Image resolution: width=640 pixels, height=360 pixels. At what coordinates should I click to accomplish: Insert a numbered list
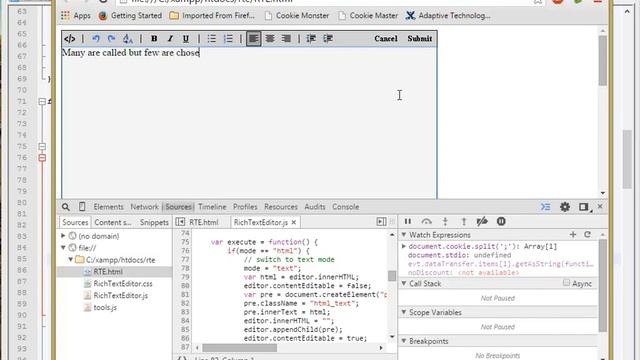(x=228, y=38)
